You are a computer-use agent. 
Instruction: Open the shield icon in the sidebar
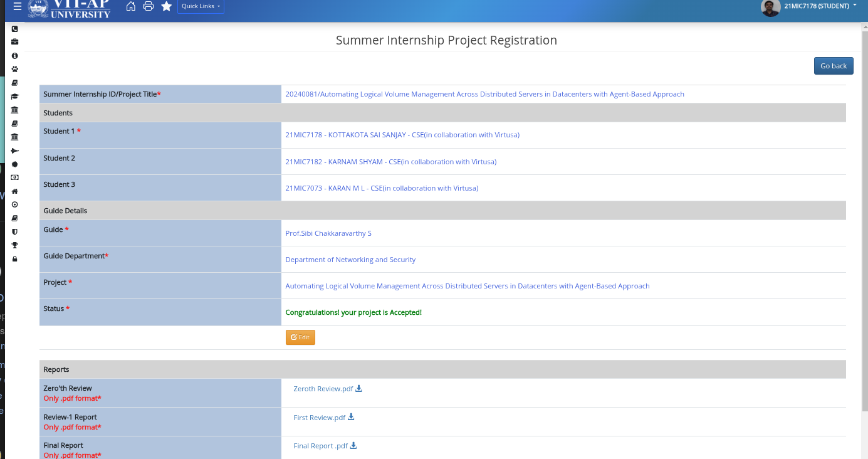15,231
